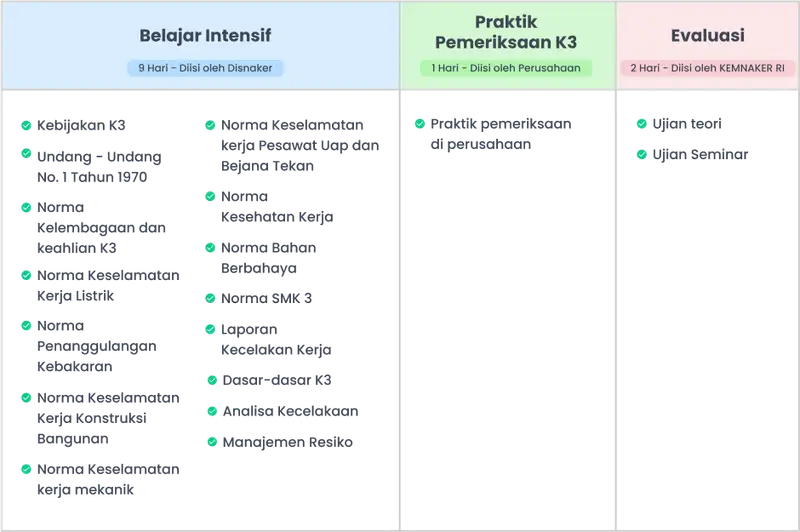Image resolution: width=800 pixels, height=532 pixels.
Task: Toggle the second green checkmark under Evaluasi
Action: pos(641,154)
